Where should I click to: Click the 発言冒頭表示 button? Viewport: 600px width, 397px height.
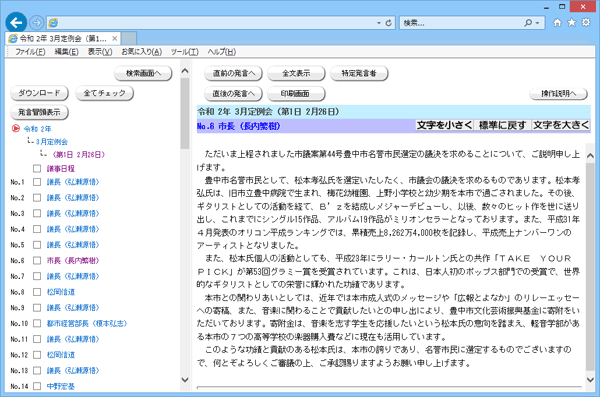[x=39, y=112]
